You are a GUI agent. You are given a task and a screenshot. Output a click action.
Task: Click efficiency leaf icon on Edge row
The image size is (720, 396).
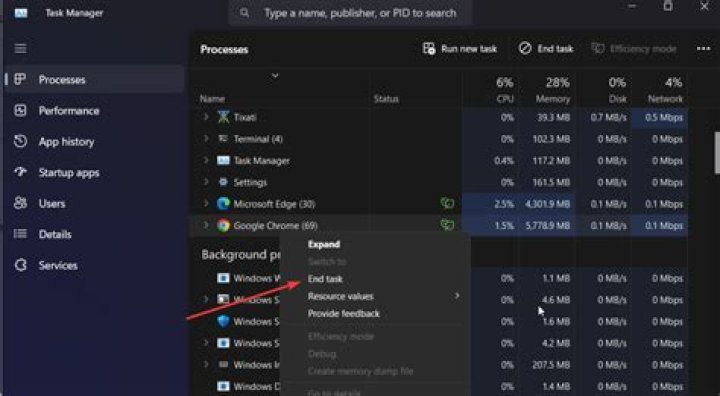(447, 203)
